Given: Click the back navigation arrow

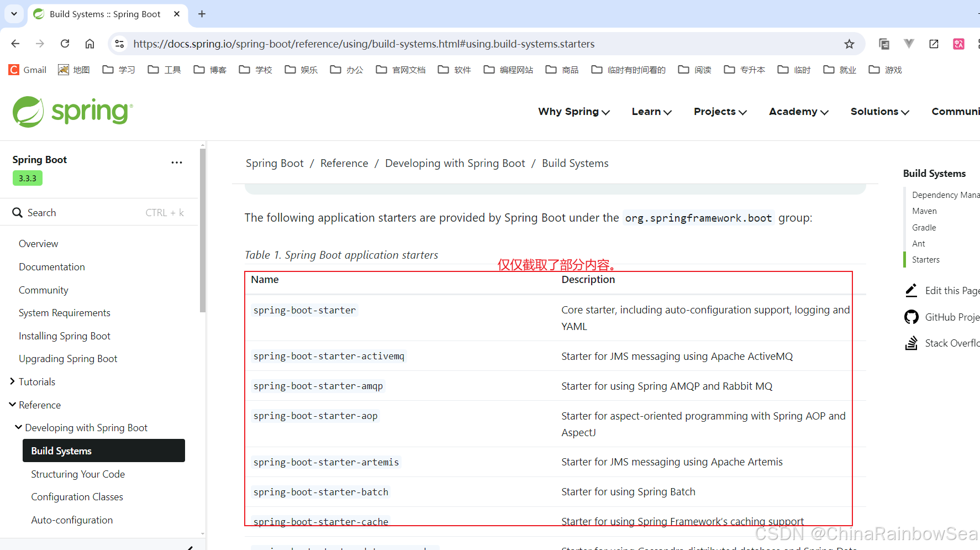Looking at the screenshot, I should 15,44.
